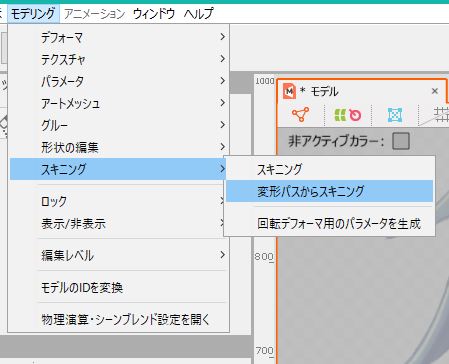Click the grid icon in the view toolbar

point(441,115)
